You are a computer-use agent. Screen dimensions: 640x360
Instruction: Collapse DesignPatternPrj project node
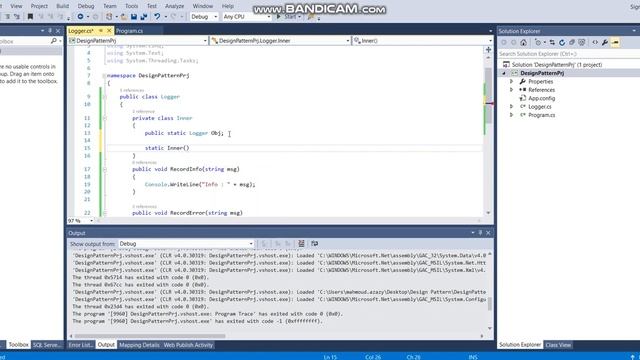(504, 73)
